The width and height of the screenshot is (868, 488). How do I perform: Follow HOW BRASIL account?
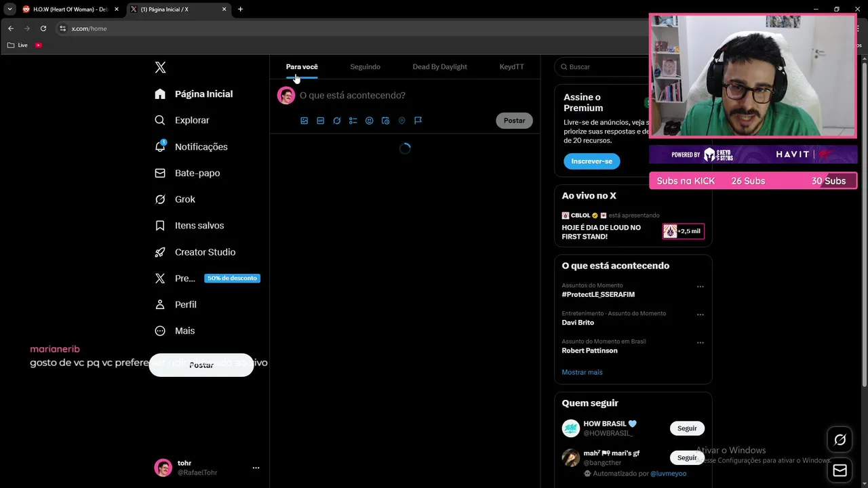687,428
